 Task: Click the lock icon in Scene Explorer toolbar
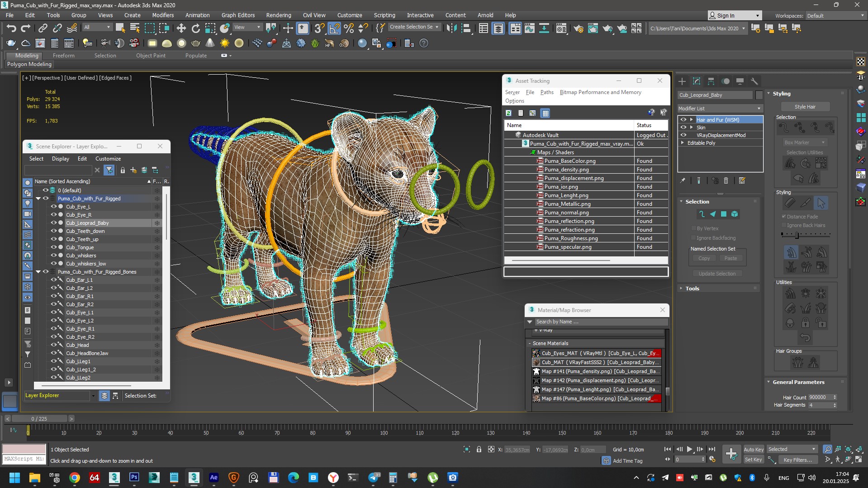click(123, 170)
